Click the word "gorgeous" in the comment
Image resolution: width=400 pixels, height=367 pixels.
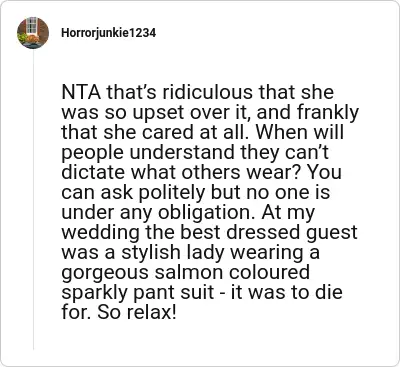[x=105, y=274]
